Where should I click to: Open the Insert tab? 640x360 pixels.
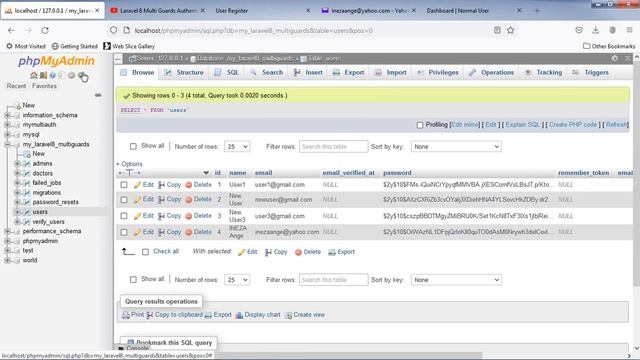(x=308, y=73)
